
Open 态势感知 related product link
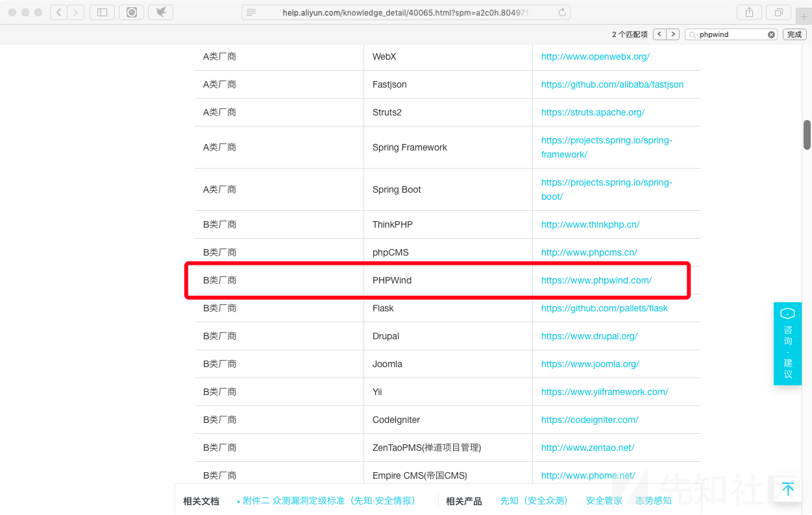tap(653, 501)
